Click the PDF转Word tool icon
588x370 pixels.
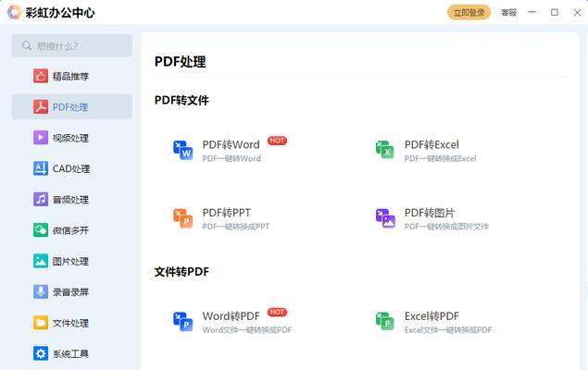click(183, 150)
